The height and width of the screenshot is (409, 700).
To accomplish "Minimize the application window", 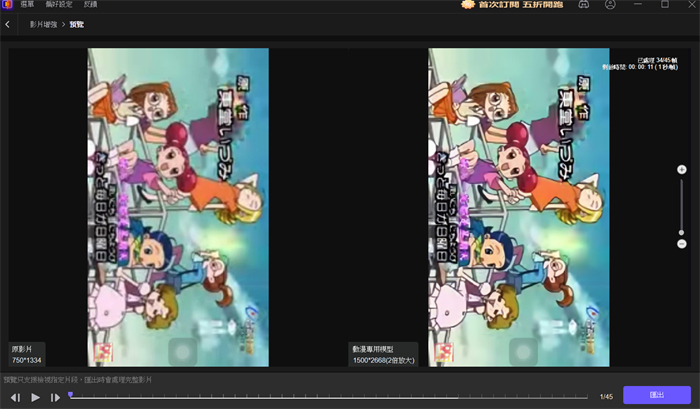I will [638, 4].
